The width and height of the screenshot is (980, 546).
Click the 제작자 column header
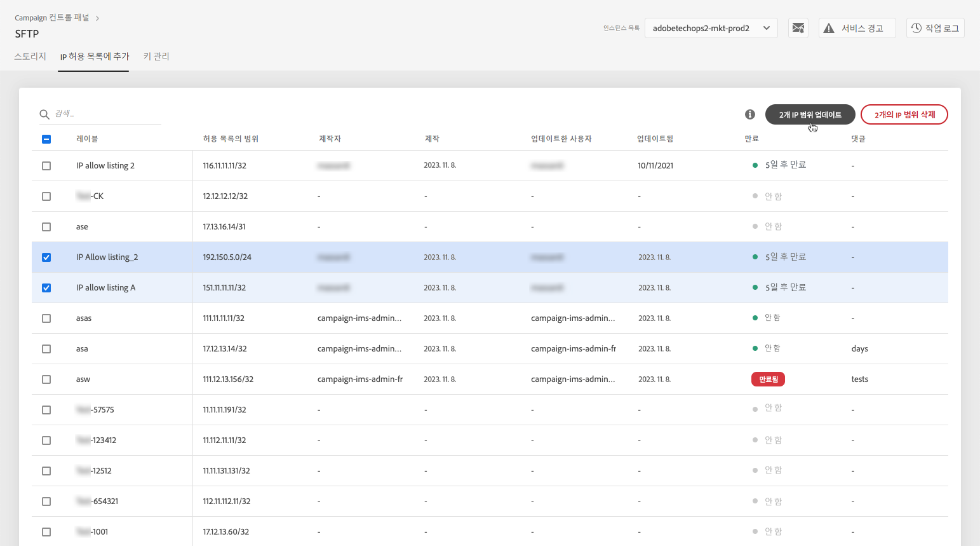pos(330,139)
